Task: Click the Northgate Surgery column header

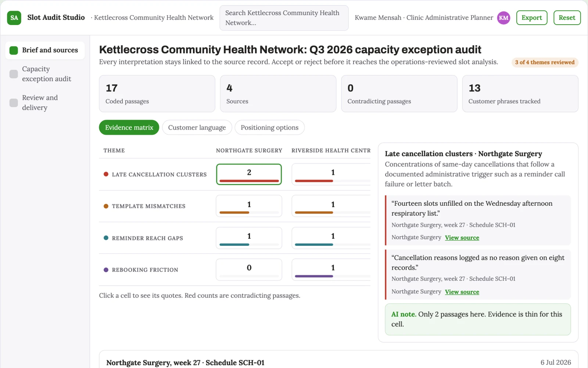Action: click(x=249, y=151)
